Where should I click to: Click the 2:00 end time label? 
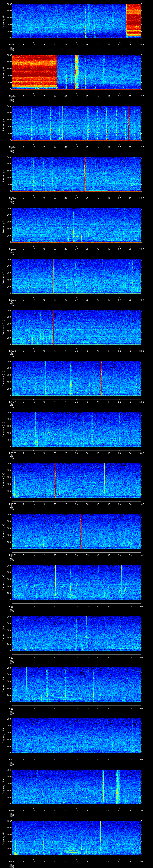click(141, 44)
